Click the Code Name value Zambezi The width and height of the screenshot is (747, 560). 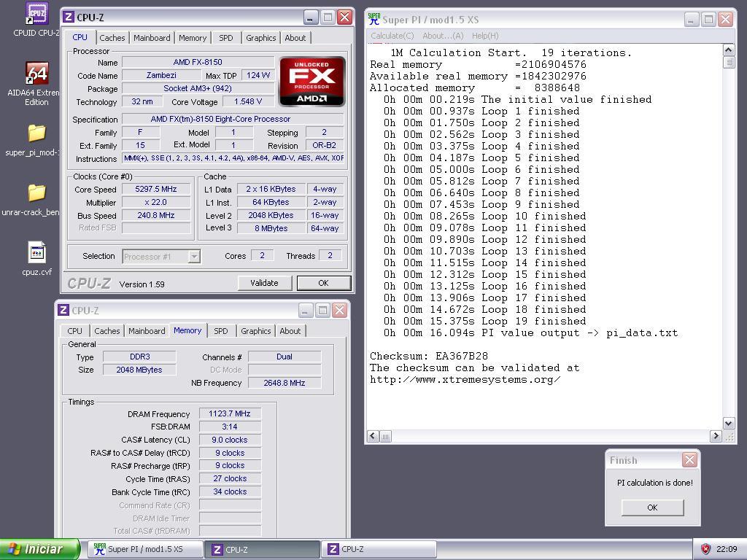(x=161, y=75)
